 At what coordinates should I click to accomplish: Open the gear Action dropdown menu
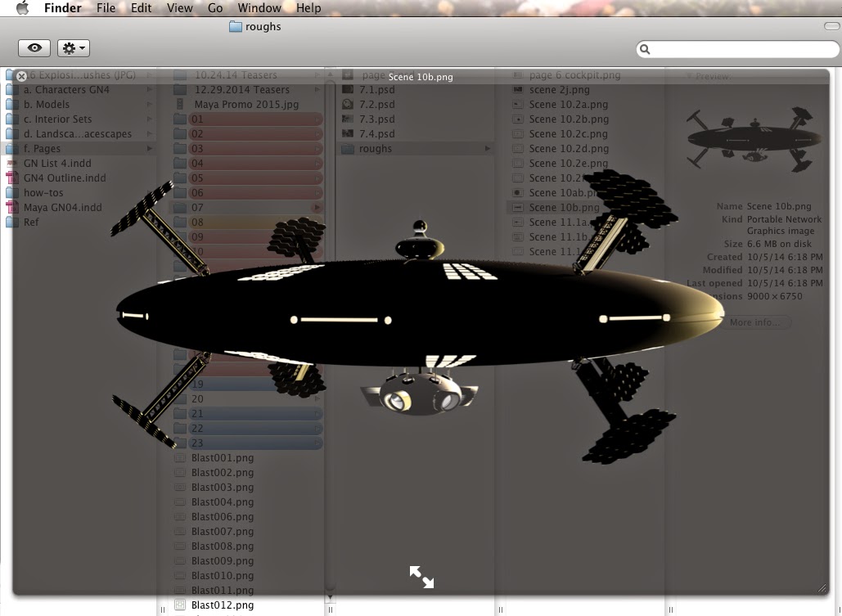click(x=74, y=47)
